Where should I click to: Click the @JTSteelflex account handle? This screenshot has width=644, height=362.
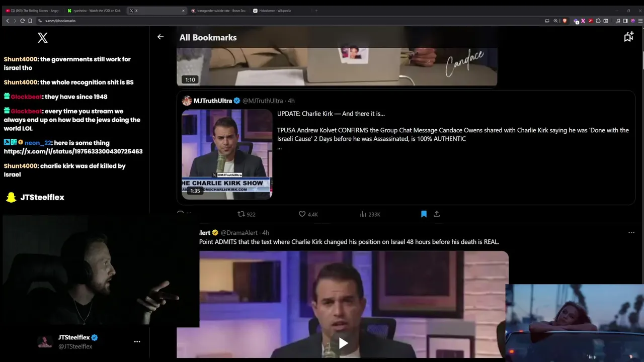pos(75,346)
